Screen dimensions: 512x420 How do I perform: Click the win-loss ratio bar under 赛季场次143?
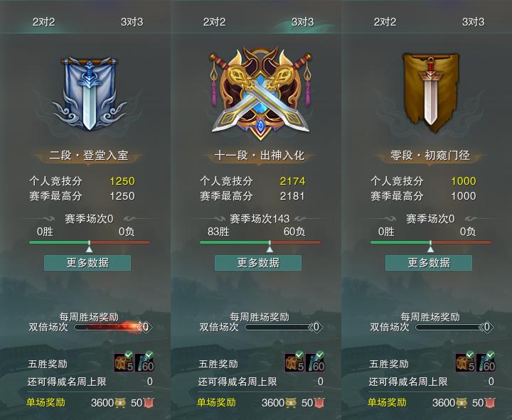click(x=260, y=242)
